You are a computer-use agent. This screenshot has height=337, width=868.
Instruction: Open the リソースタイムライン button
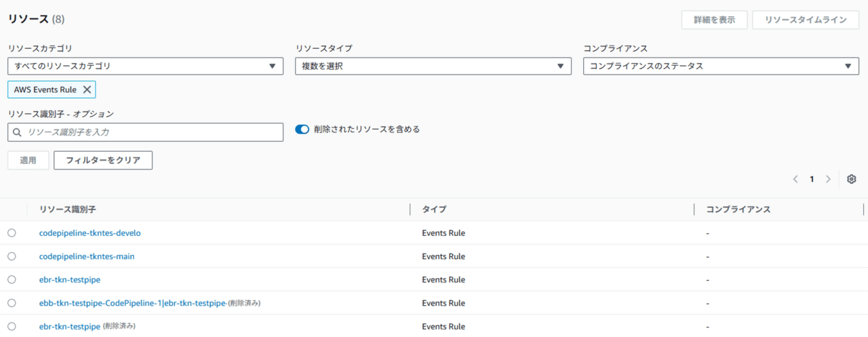click(x=806, y=20)
